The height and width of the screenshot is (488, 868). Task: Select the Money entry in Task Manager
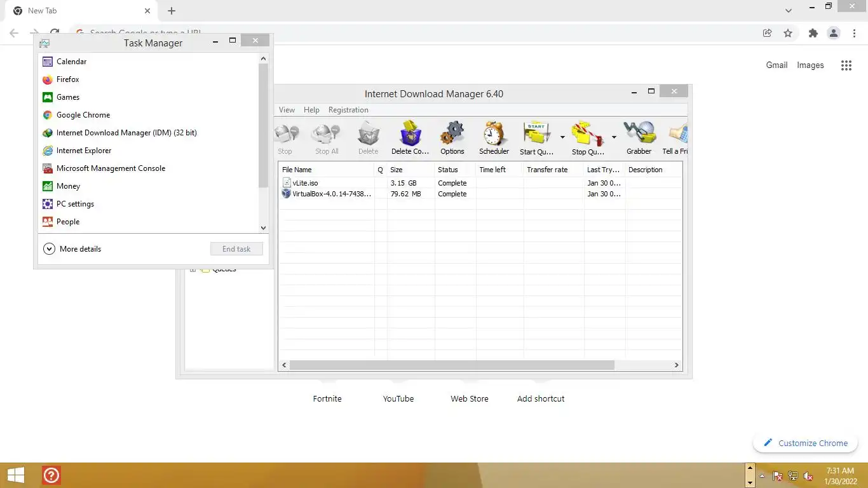pos(149,186)
